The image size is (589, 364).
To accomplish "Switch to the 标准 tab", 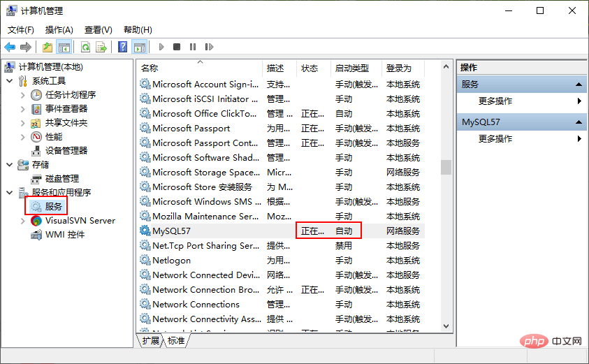I will click(x=176, y=340).
